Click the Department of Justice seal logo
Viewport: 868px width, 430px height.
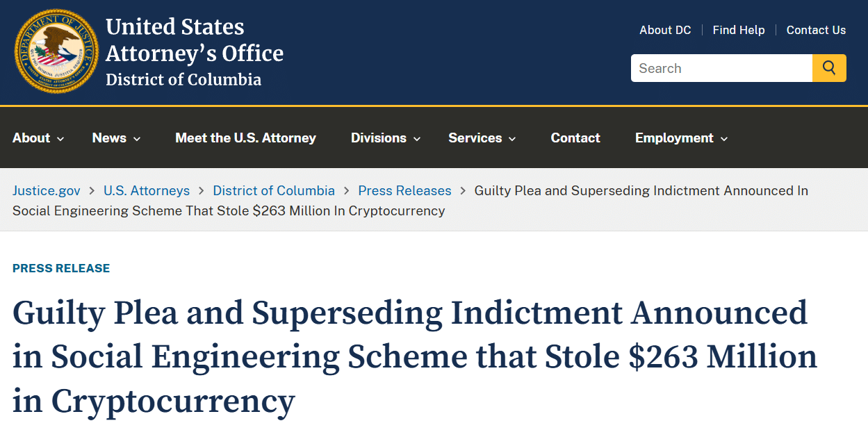57,52
